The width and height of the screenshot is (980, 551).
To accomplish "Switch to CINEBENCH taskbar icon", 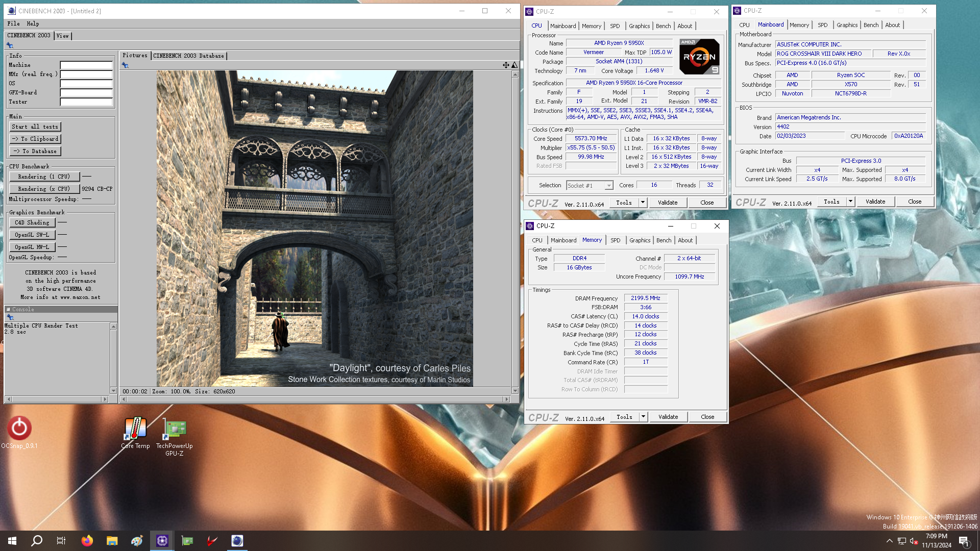I will 237,541.
